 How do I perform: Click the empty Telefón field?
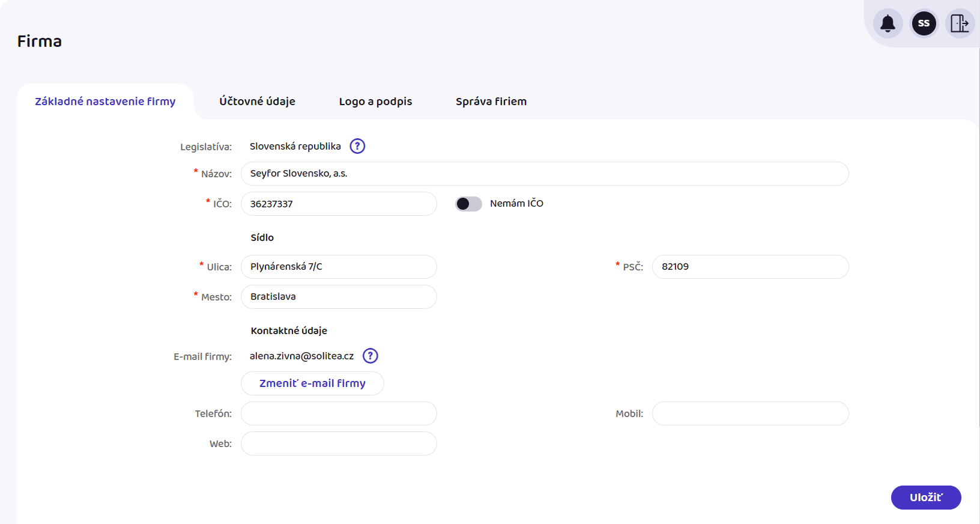(x=339, y=413)
